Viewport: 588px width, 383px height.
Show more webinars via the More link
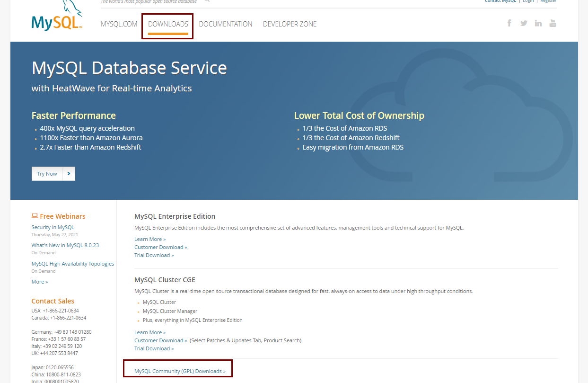tap(39, 281)
